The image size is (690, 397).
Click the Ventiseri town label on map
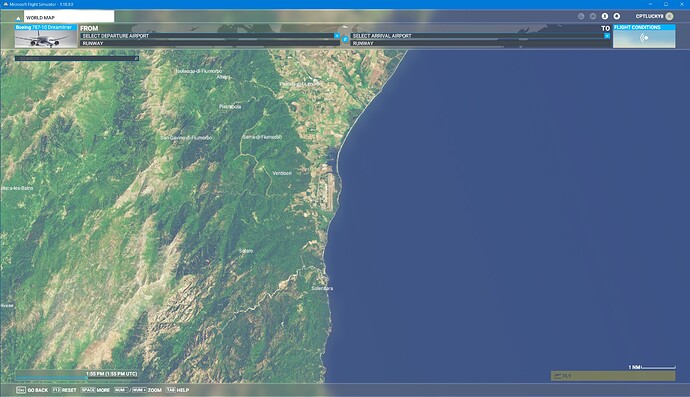(x=282, y=173)
